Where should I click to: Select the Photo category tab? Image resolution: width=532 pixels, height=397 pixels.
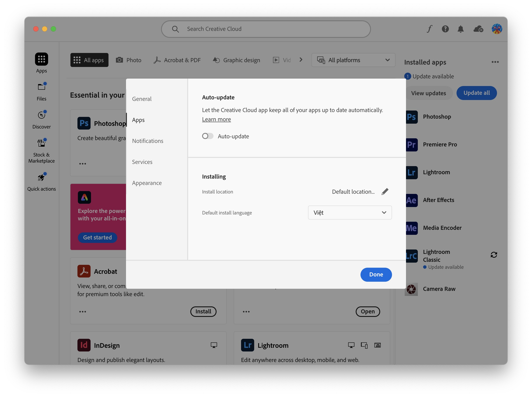pyautogui.click(x=128, y=60)
